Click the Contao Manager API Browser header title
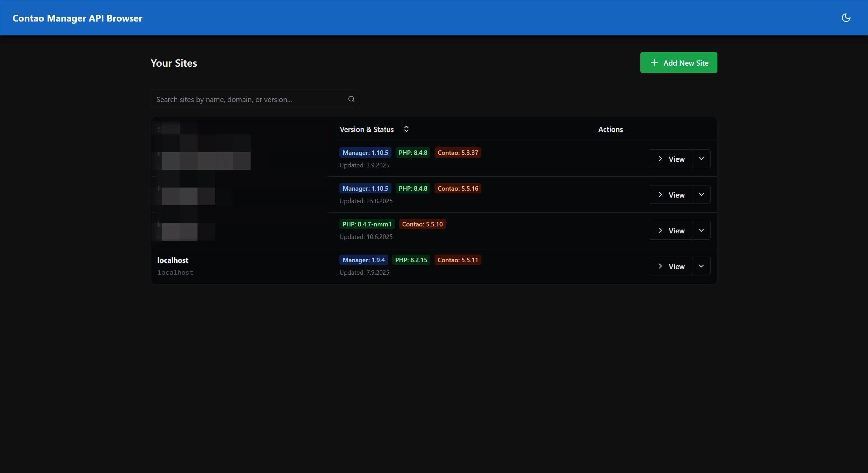 click(x=77, y=18)
